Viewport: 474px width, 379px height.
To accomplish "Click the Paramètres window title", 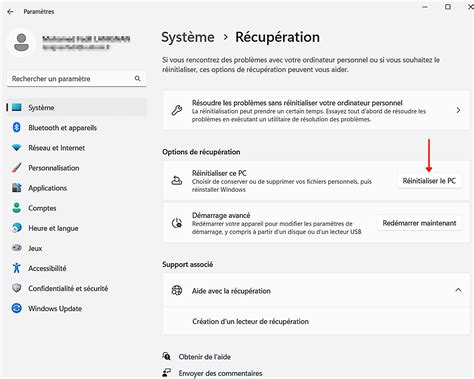I will (x=39, y=12).
